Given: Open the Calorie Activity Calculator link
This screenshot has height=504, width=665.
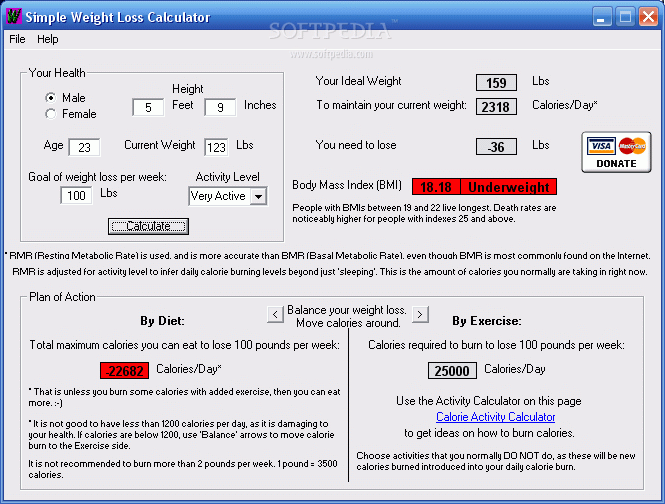Looking at the screenshot, I should [495, 417].
